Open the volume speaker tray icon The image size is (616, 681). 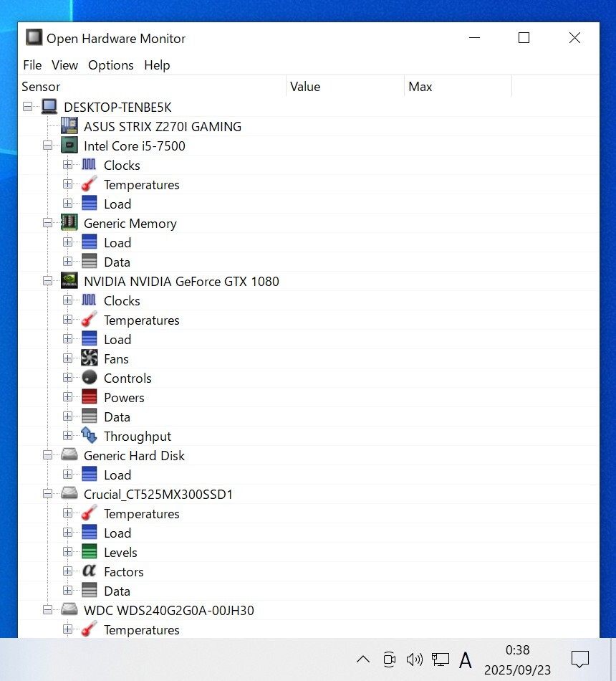(x=414, y=659)
